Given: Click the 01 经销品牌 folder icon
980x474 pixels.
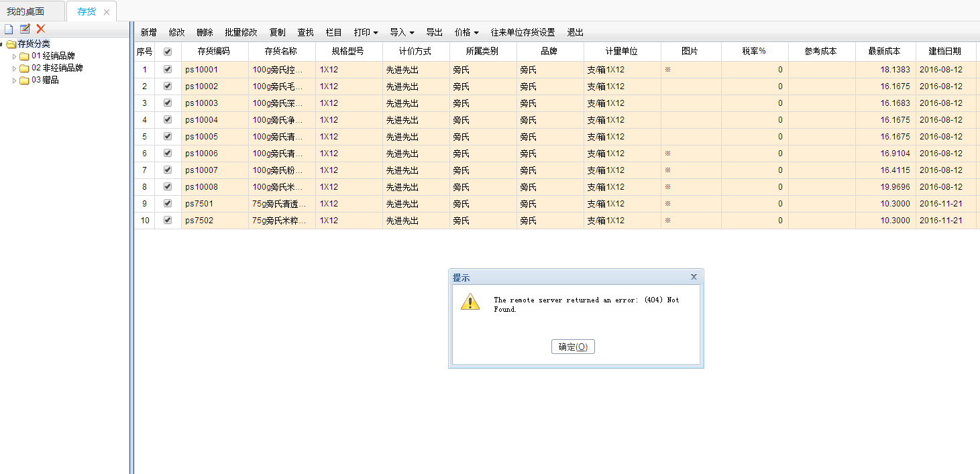Looking at the screenshot, I should click(x=25, y=56).
